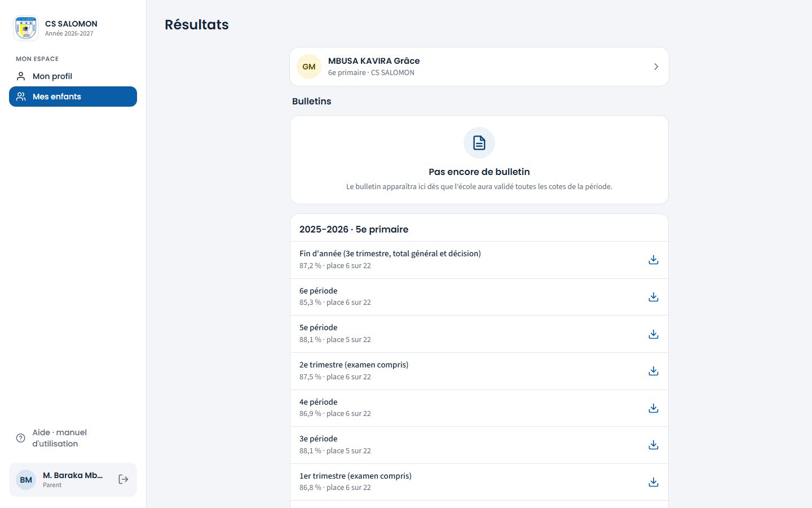Click the person icon beside Mon profil
The height and width of the screenshot is (508, 812).
click(21, 76)
